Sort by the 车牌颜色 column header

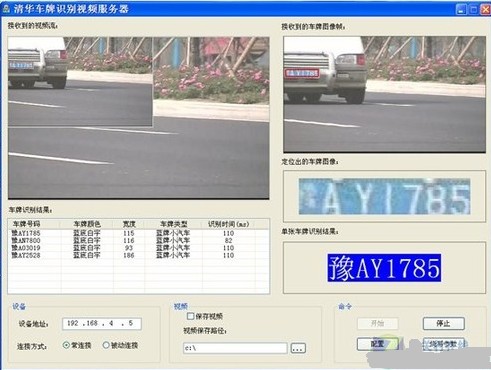[x=87, y=224]
